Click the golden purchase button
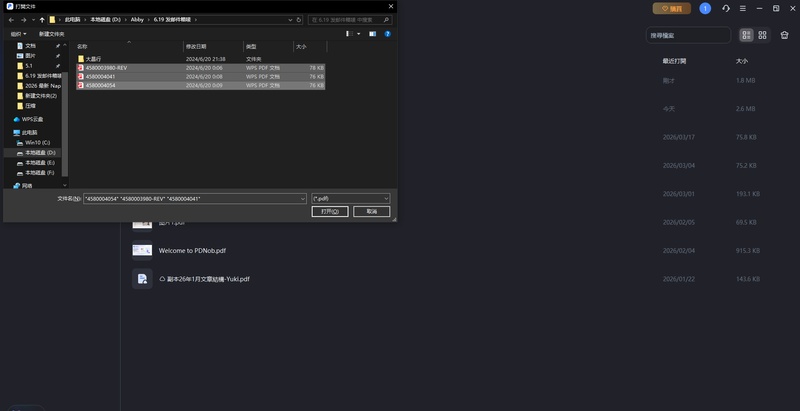The height and width of the screenshot is (411, 800). (671, 8)
